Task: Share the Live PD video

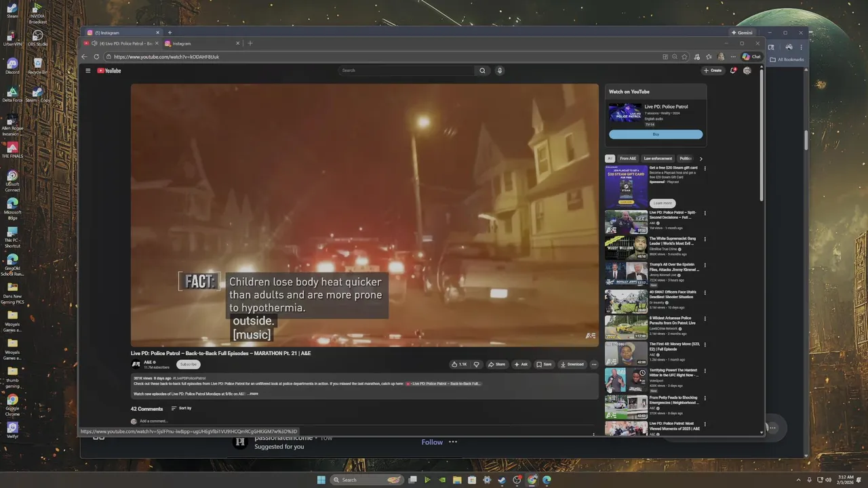Action: (497, 364)
